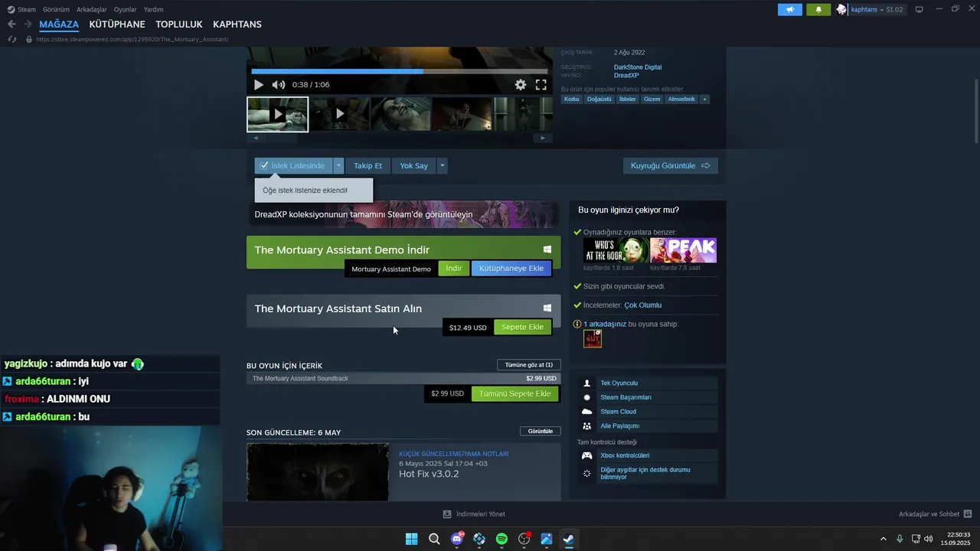Viewport: 980px width, 551px height.
Task: Open the Korku tag
Action: (572, 99)
